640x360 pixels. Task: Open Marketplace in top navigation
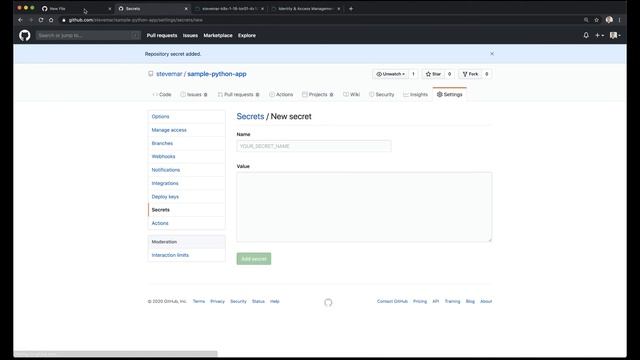[x=218, y=36]
